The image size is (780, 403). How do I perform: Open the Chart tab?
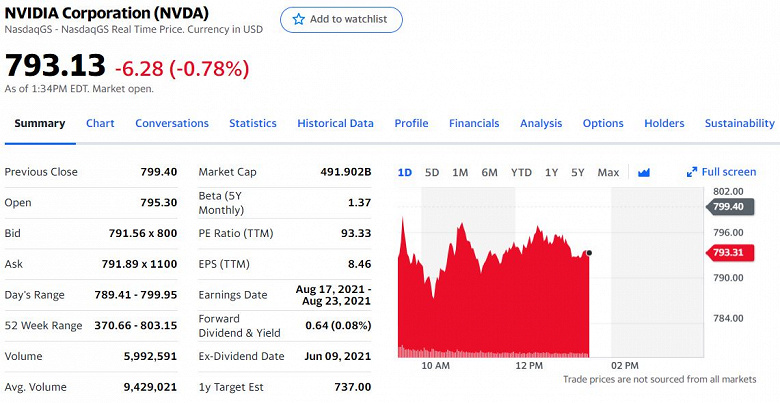[100, 123]
